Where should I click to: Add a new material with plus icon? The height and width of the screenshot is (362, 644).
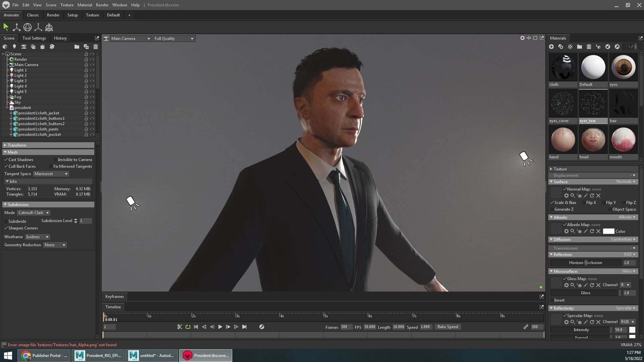tap(551, 47)
